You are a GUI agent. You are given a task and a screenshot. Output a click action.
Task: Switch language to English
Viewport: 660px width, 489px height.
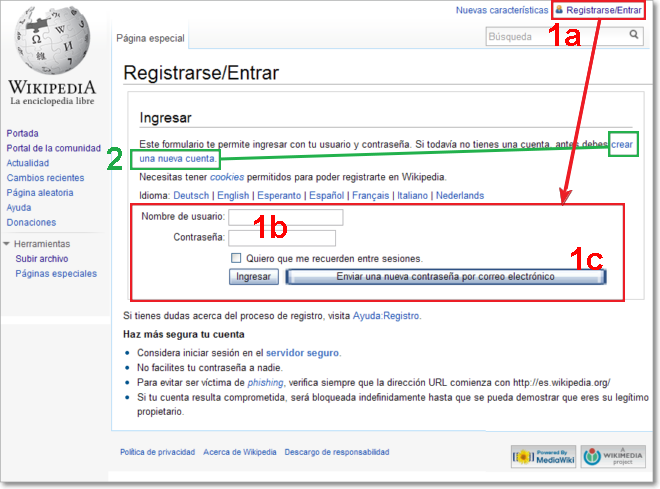click(x=233, y=196)
